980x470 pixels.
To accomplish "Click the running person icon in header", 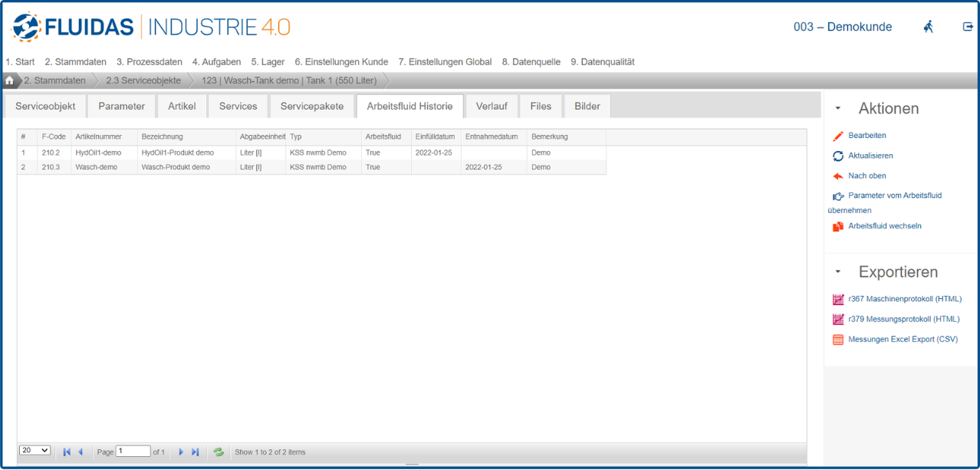I will 929,27.
